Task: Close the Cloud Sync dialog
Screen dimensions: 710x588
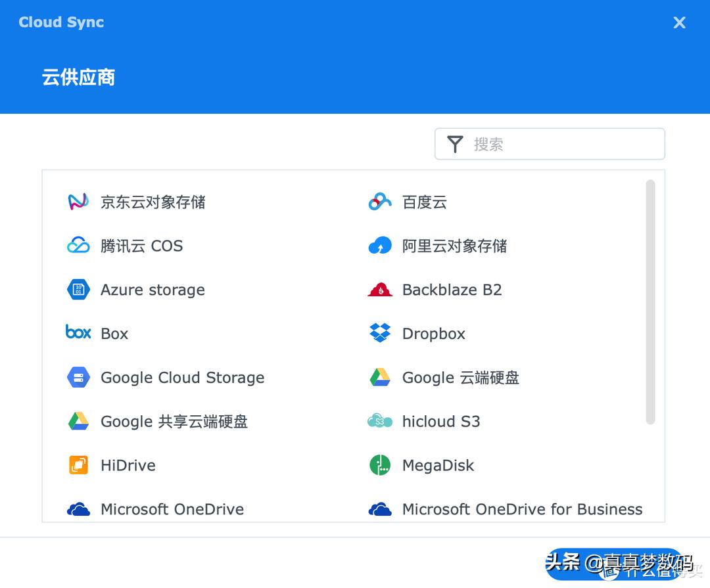Action: (679, 22)
